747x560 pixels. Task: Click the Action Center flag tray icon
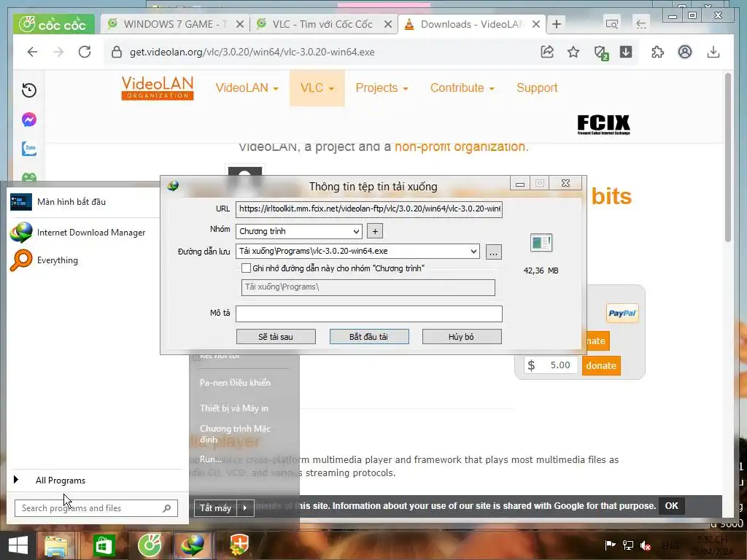(x=610, y=545)
